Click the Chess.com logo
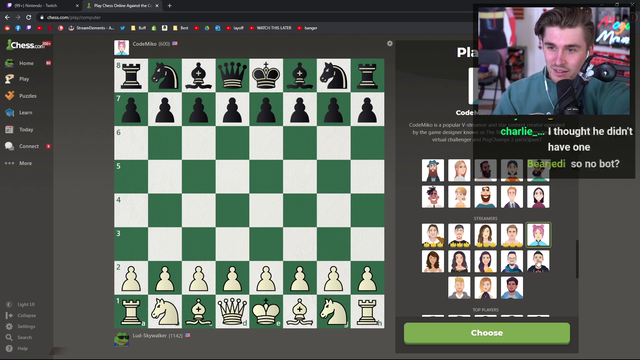The width and height of the screenshot is (640, 360). (x=25, y=44)
